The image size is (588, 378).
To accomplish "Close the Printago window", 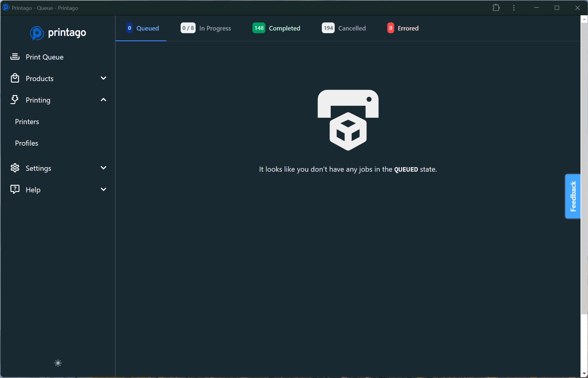I will click(578, 8).
